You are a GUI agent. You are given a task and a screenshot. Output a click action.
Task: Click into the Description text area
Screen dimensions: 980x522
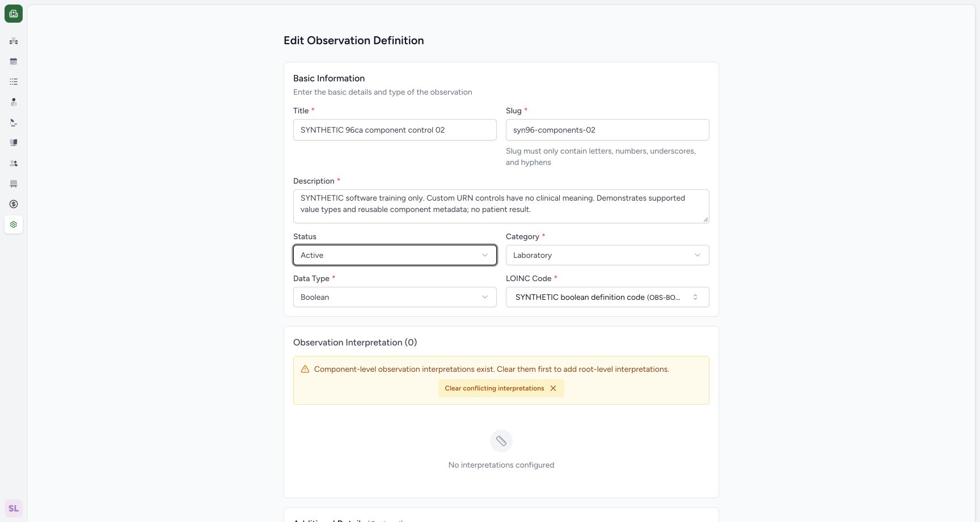click(x=501, y=206)
